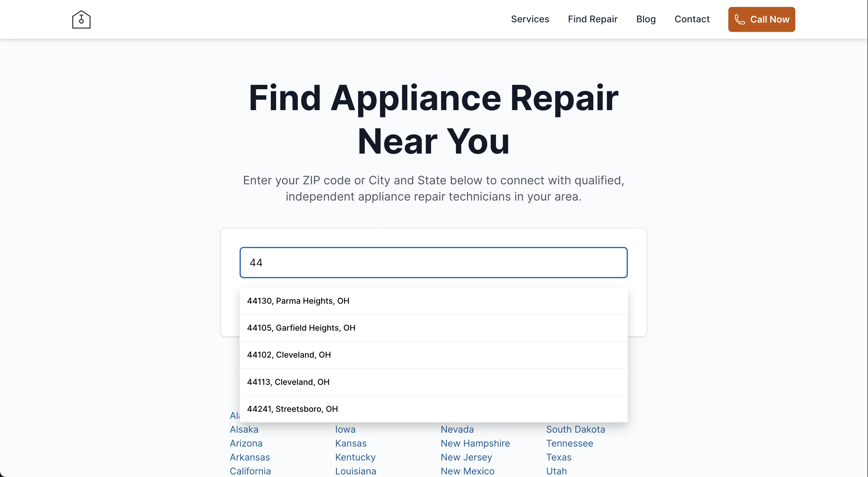
Task: Open the Arkansas state link
Action: [x=250, y=457]
